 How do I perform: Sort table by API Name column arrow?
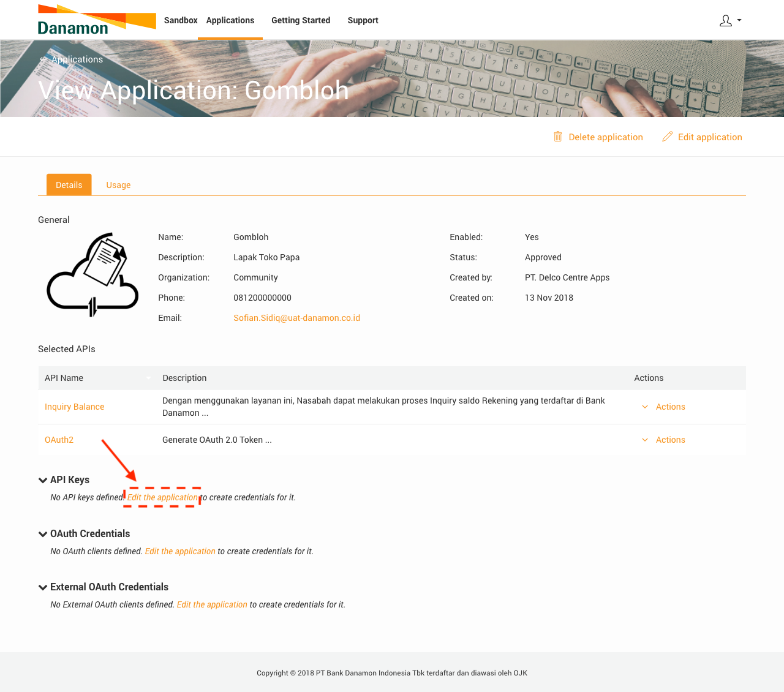coord(148,378)
